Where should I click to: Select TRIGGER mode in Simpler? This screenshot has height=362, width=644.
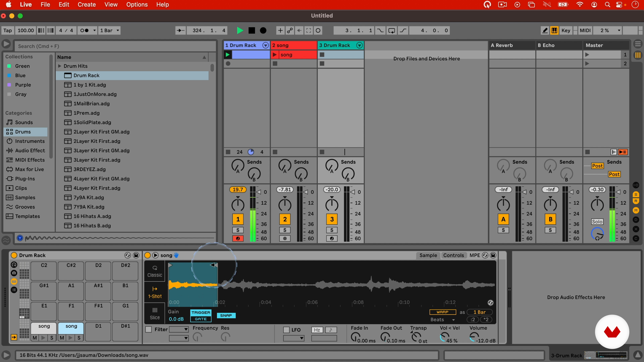tap(201, 313)
